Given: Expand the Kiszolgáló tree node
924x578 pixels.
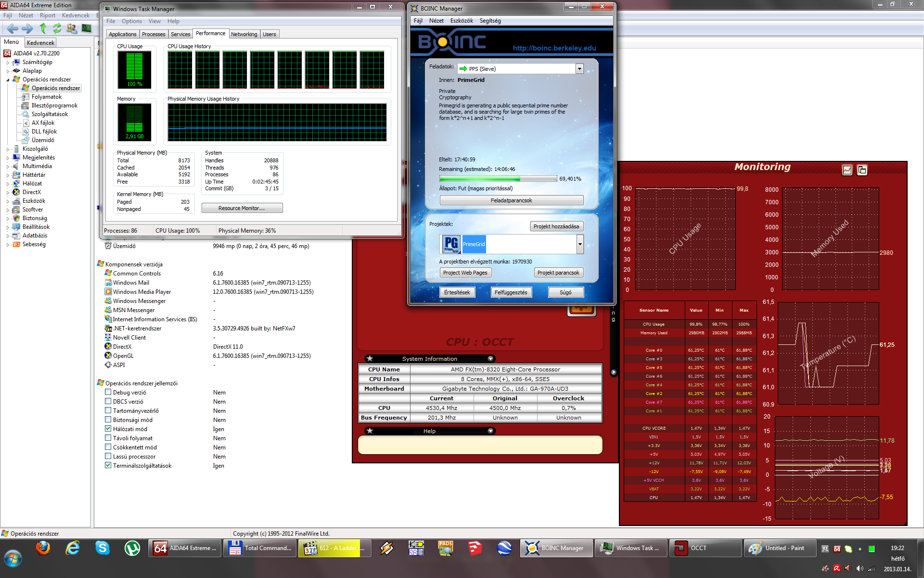Looking at the screenshot, I should click(8, 149).
